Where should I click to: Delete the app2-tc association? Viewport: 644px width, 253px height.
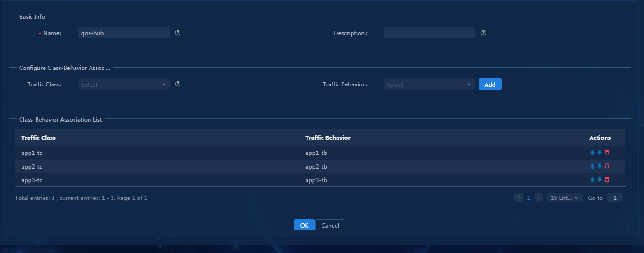(607, 166)
